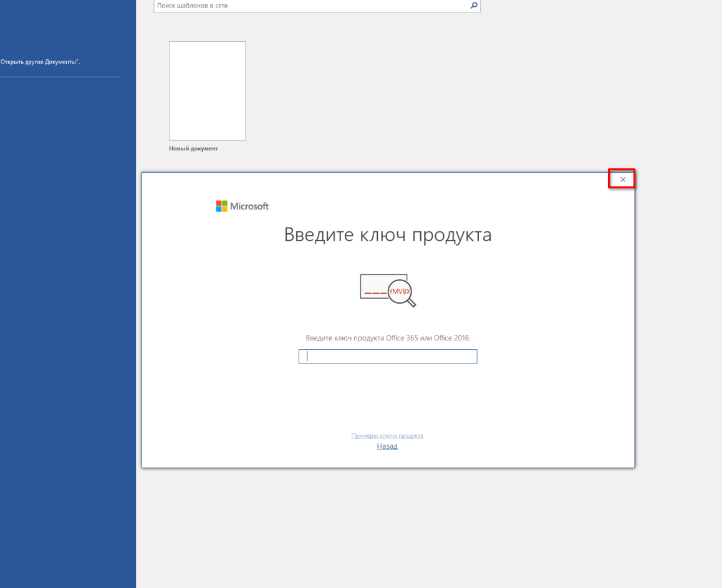Go back via the 'Назад' link
Image resolution: width=722 pixels, height=588 pixels.
[x=387, y=446]
